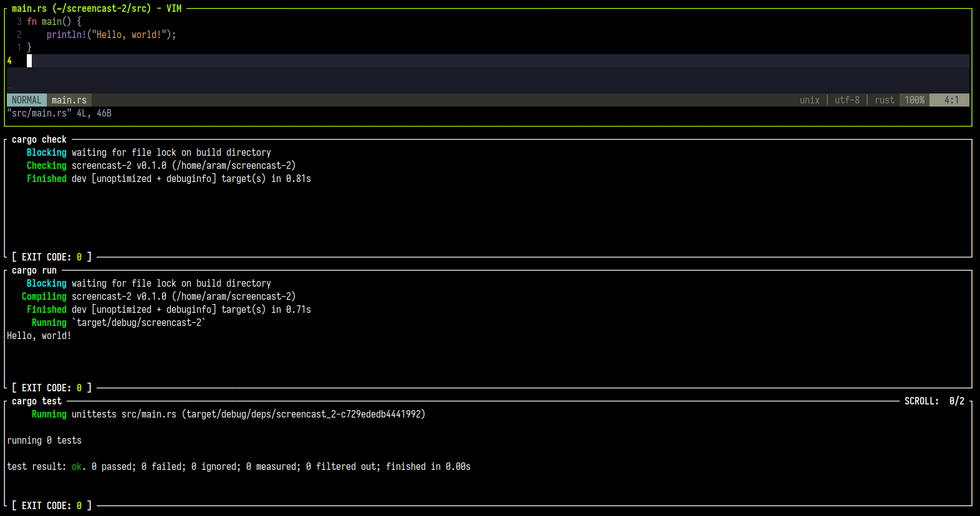Click Running `target/debug/screencast-2` line
The height and width of the screenshot is (516, 980).
pos(119,323)
